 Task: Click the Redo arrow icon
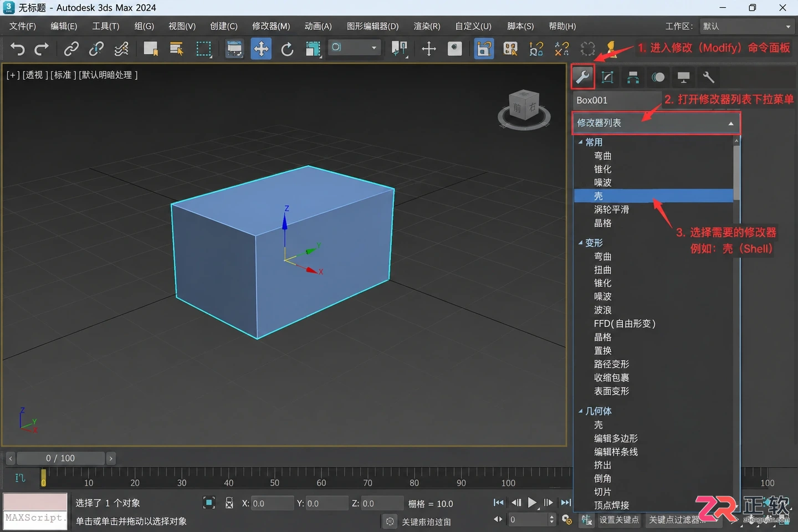coord(42,49)
